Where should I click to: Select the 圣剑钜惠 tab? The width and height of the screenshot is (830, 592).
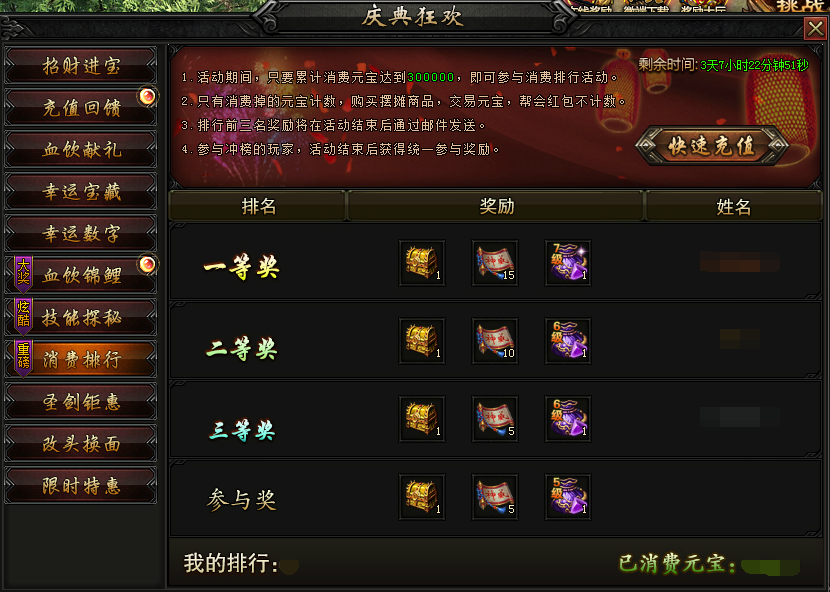point(81,401)
